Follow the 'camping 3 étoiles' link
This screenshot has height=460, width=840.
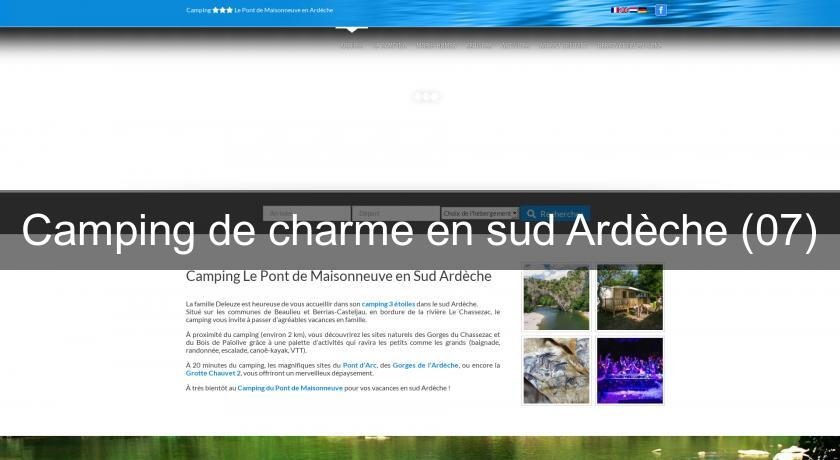388,304
